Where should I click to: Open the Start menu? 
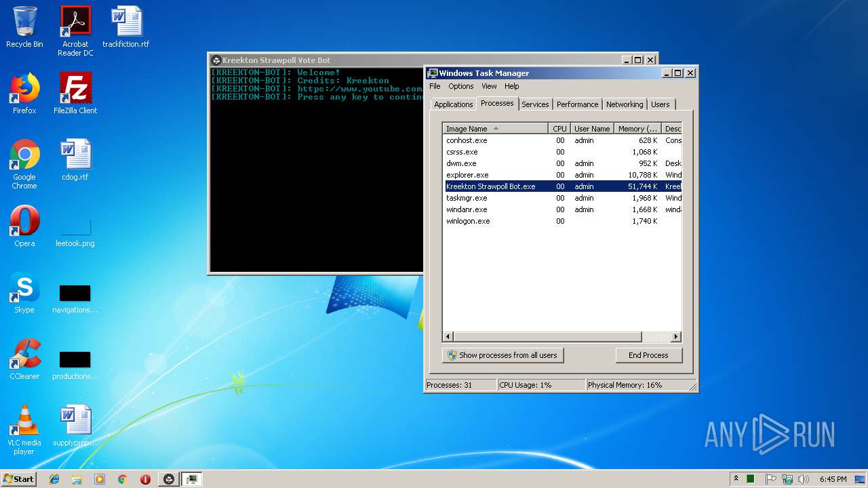(x=18, y=479)
